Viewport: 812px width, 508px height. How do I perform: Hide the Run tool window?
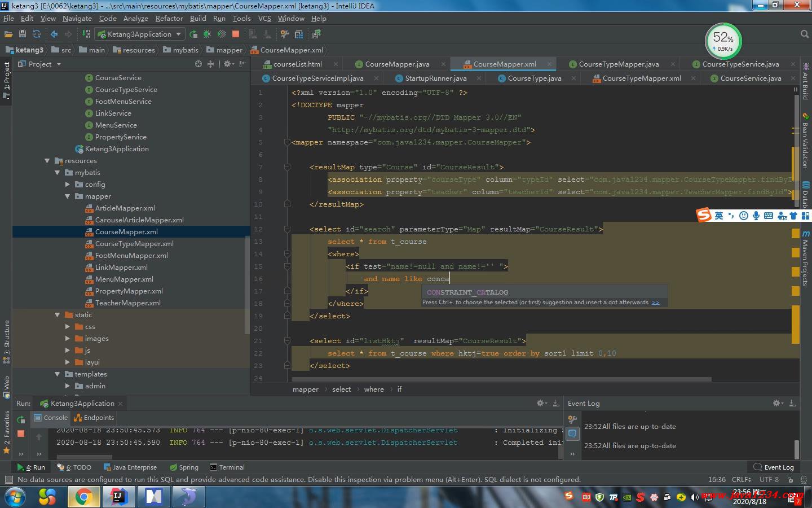[556, 403]
